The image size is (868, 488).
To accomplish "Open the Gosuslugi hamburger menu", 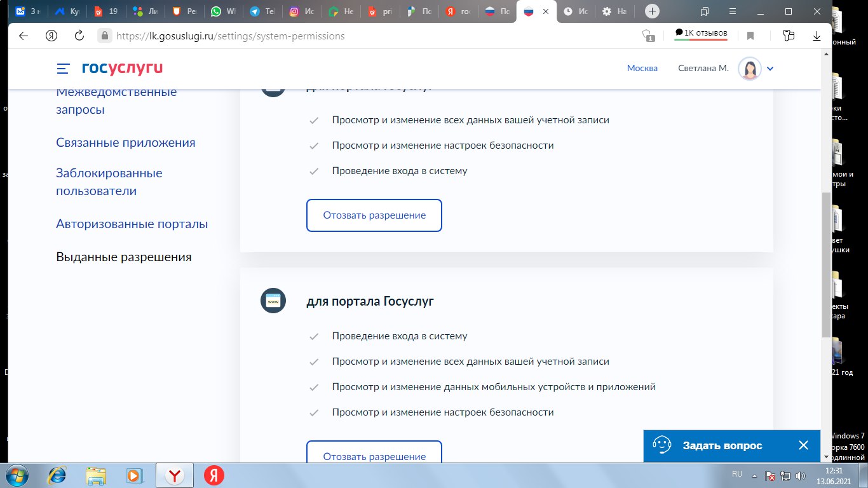I will coord(63,68).
